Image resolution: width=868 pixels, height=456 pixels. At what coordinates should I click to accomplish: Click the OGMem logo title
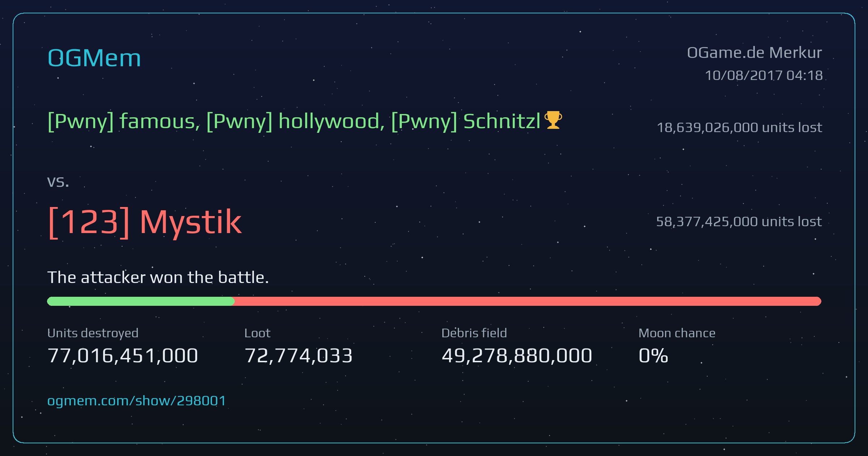[94, 58]
